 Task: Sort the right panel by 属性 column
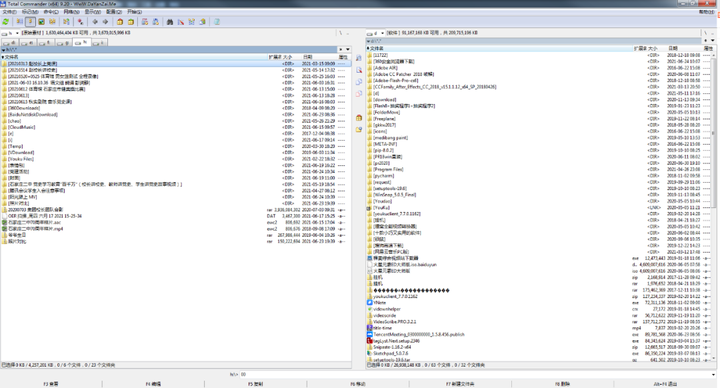tap(709, 48)
